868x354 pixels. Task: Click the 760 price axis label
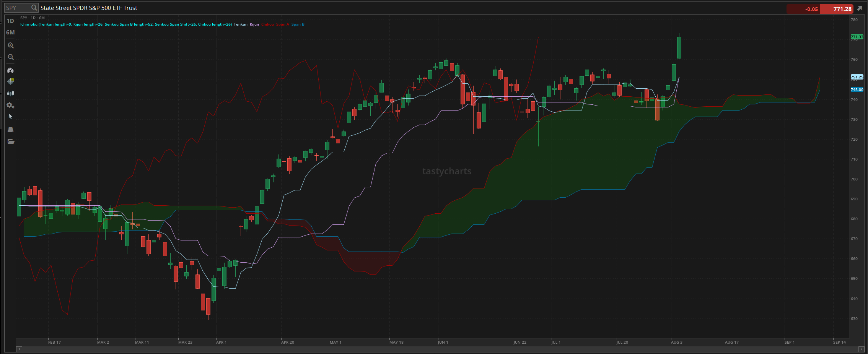854,60
